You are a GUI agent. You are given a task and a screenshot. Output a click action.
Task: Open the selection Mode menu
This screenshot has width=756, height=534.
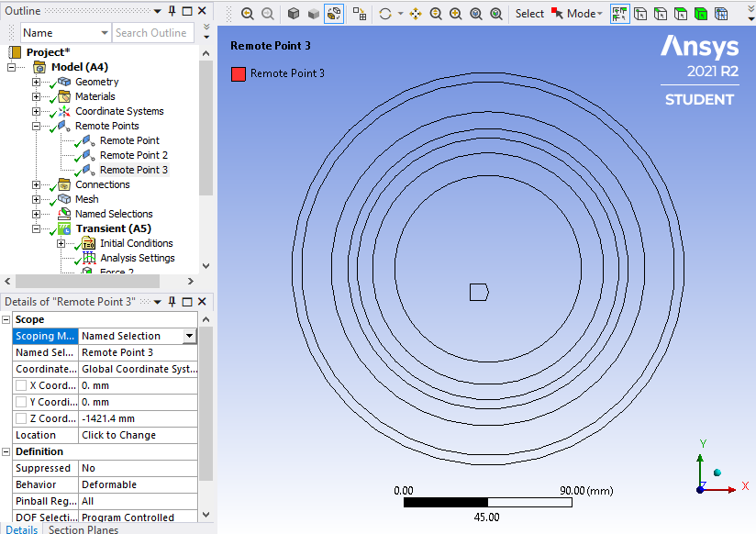point(584,14)
